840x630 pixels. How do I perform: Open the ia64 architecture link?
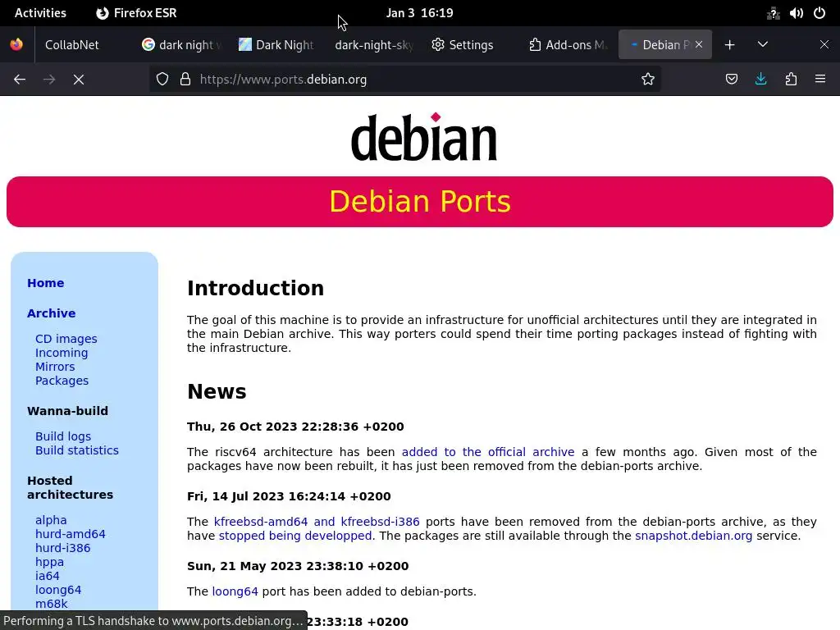[x=47, y=576]
